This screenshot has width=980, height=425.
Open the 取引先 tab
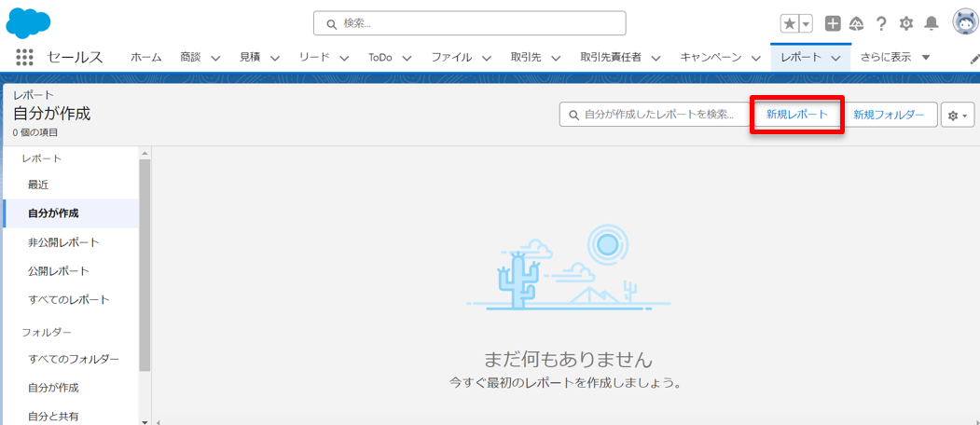[526, 58]
